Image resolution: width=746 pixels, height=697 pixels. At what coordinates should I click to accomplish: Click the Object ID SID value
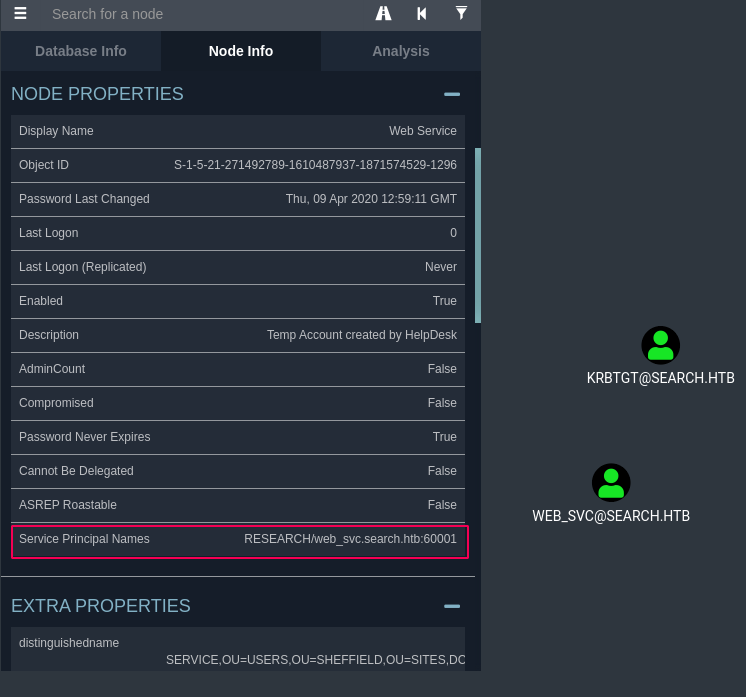click(315, 165)
